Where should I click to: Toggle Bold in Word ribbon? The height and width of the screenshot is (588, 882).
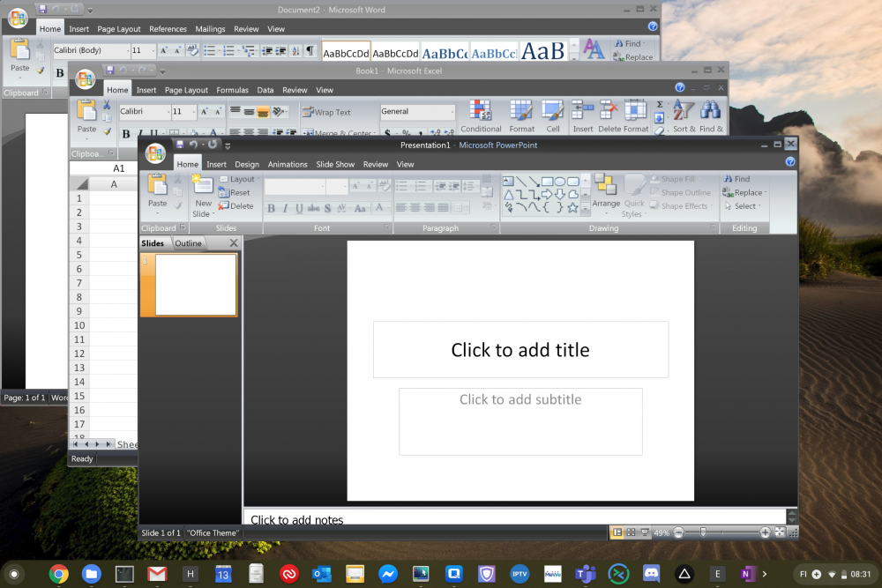(60, 72)
